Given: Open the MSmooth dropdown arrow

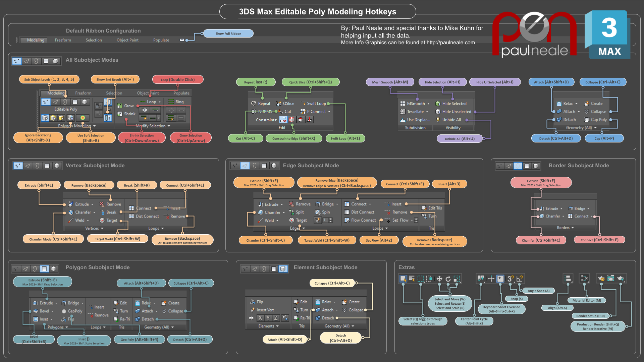Looking at the screenshot, I should click(428, 104).
